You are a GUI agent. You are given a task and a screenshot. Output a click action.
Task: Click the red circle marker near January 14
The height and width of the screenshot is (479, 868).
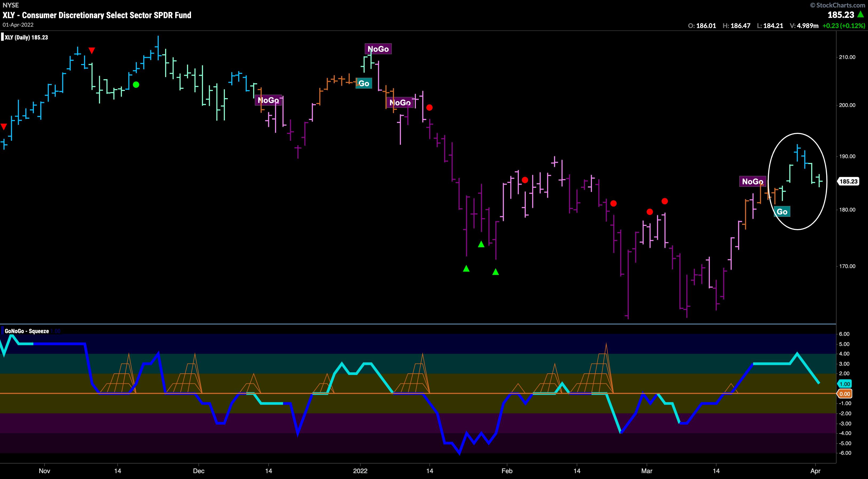pos(429,108)
